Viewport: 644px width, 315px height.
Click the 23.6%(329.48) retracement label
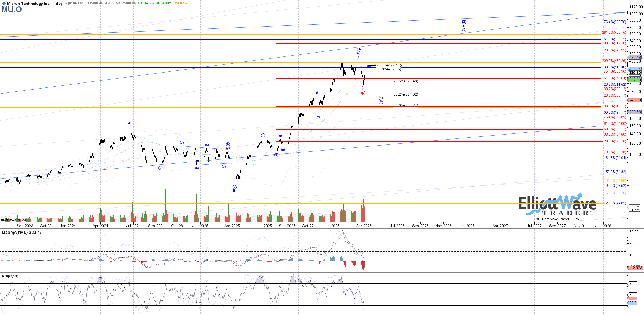pos(406,81)
